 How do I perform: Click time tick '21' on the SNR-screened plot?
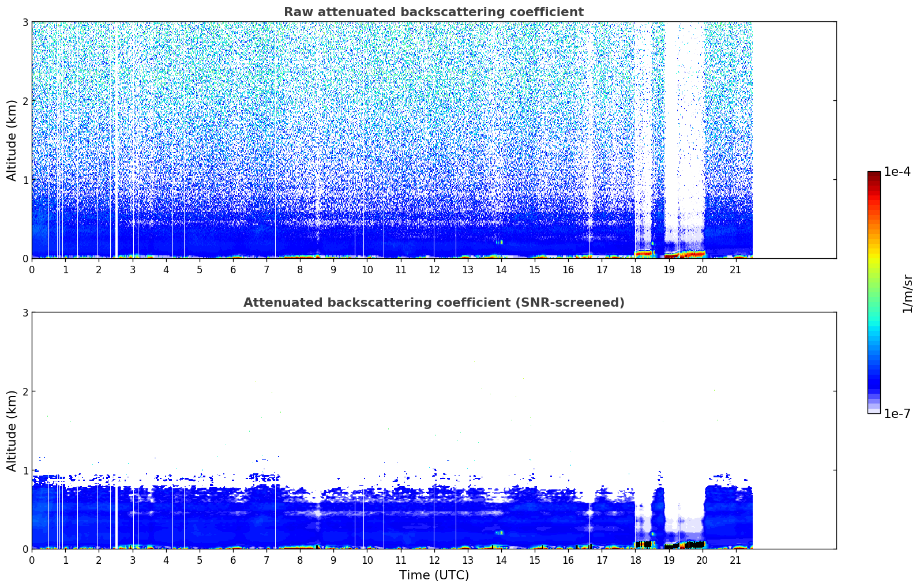(x=735, y=560)
